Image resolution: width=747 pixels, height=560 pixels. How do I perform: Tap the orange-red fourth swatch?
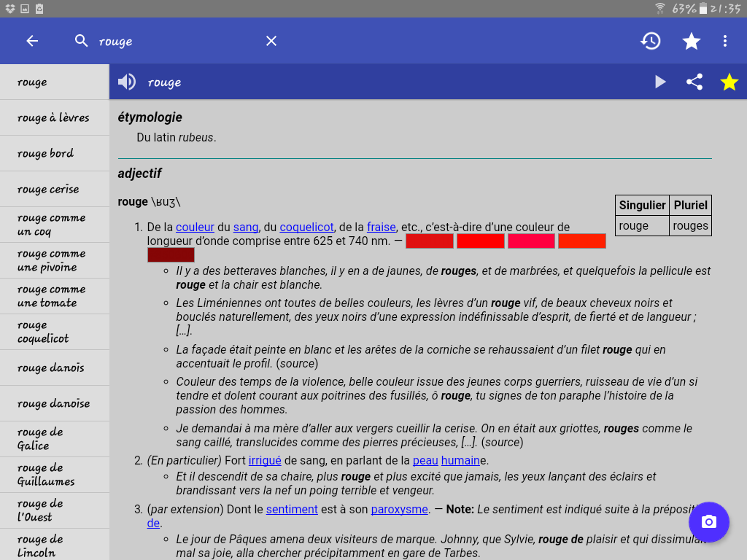point(582,241)
